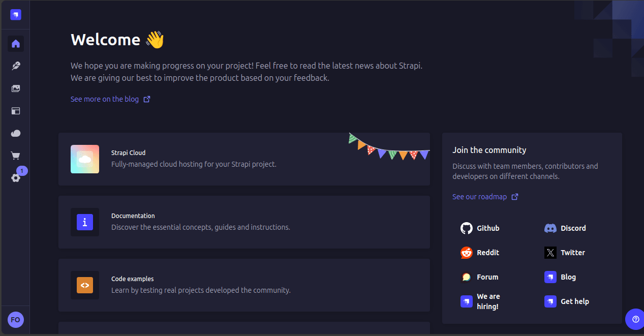Open the FO user profile avatar
The height and width of the screenshot is (336, 644).
[16, 320]
